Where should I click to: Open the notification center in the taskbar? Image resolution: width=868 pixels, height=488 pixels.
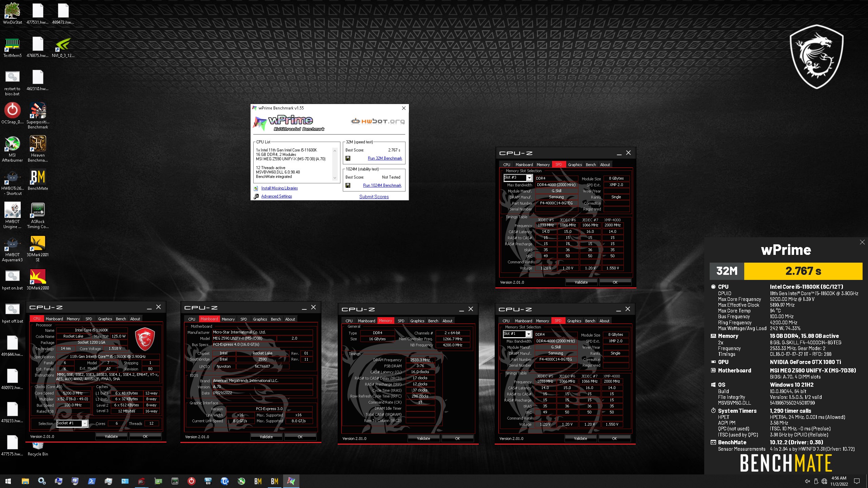857,481
